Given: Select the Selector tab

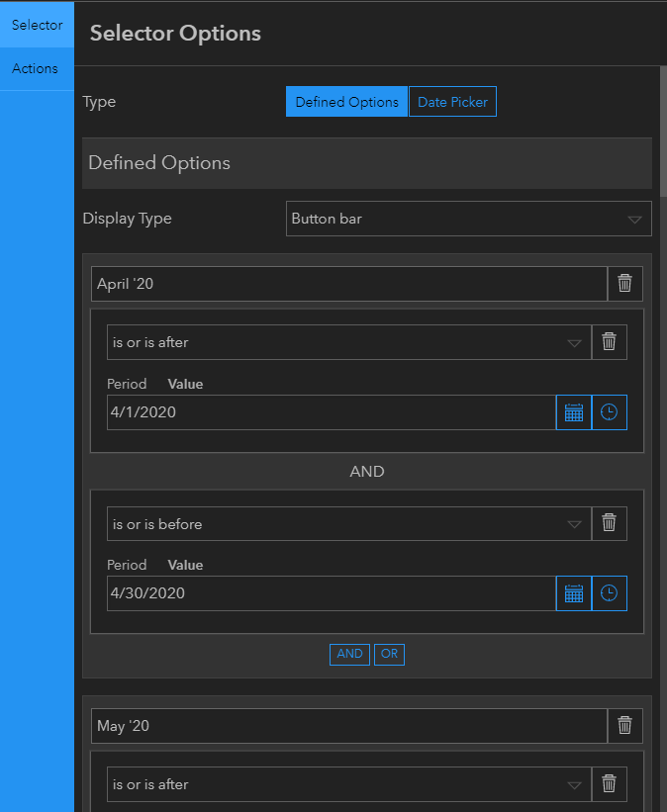Looking at the screenshot, I should 35,26.
